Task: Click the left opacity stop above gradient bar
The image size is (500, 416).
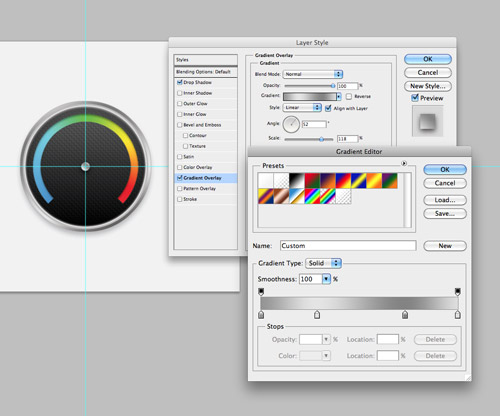Action: coord(261,292)
